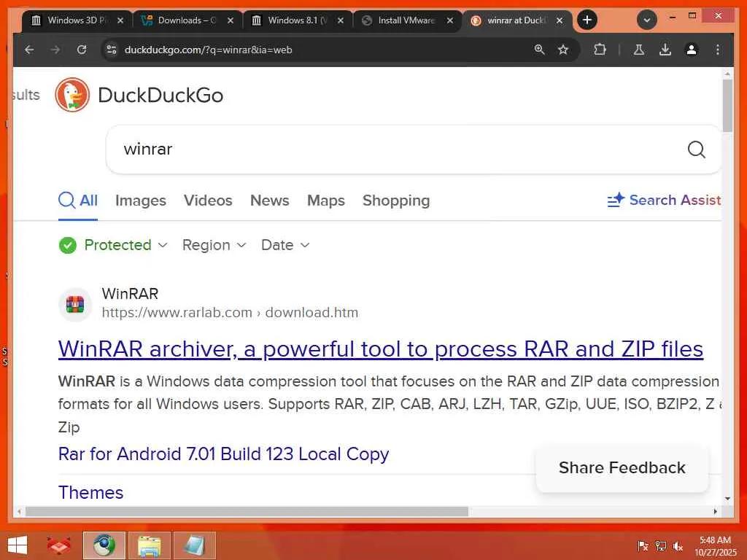The width and height of the screenshot is (747, 560).
Task: Reload the current page
Action: 82,50
